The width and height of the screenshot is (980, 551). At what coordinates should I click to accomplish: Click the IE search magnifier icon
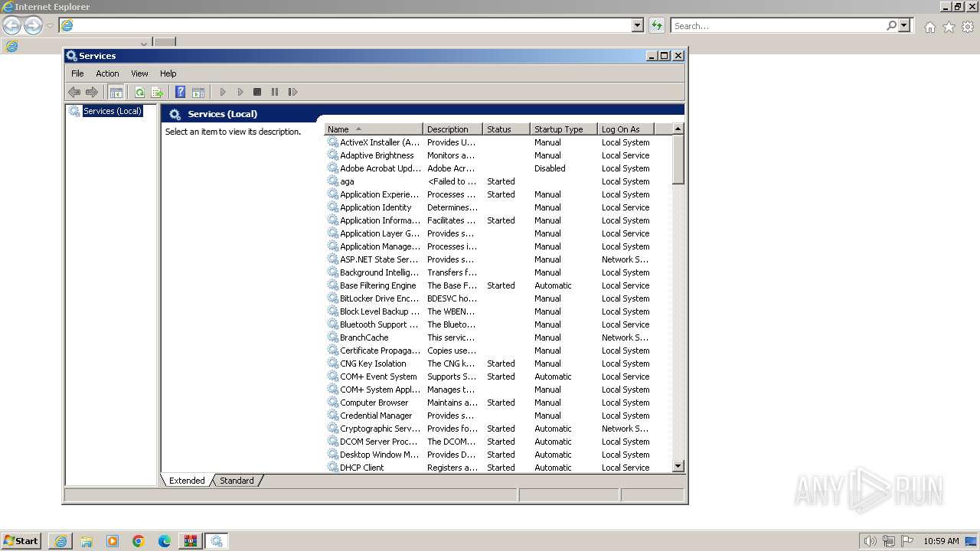click(891, 25)
